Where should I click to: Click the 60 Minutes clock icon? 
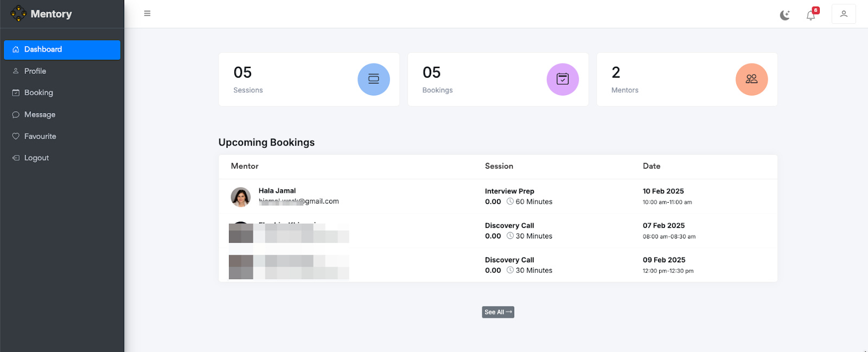coord(510,202)
